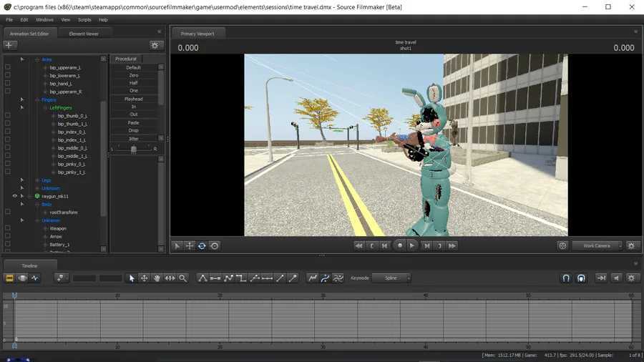The width and height of the screenshot is (644, 362).
Task: Select the viewport rotate manipulator tool
Action: (202, 246)
